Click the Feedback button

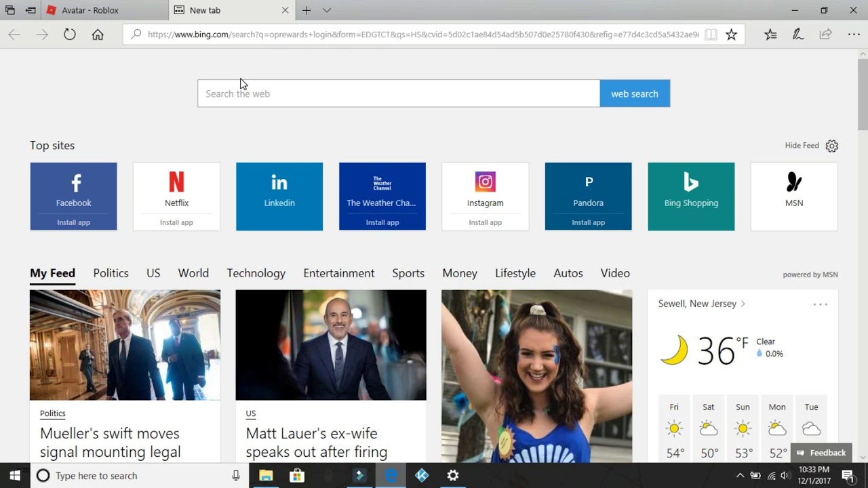coord(821,453)
